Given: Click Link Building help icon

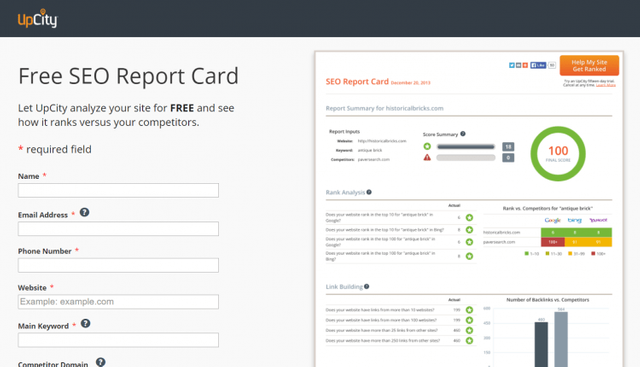Looking at the screenshot, I should [367, 286].
